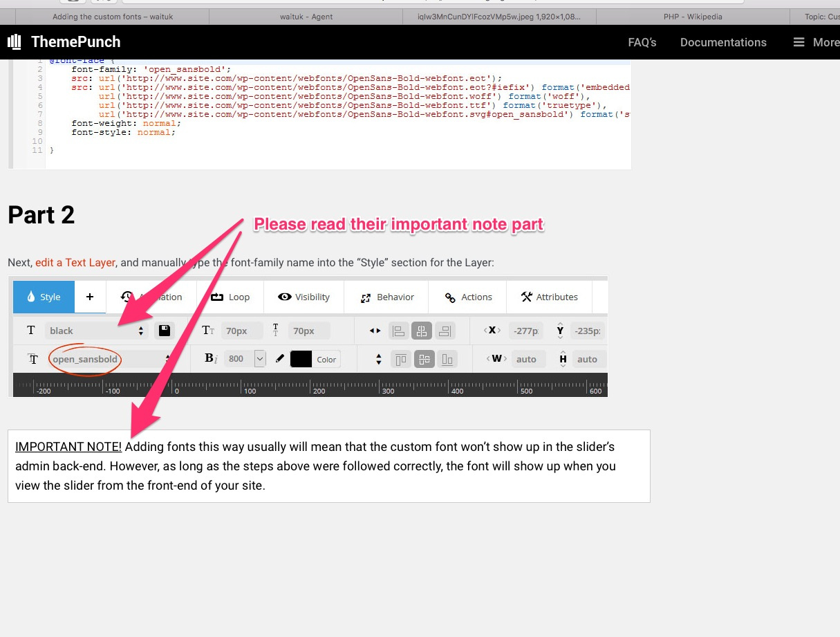This screenshot has height=637, width=840.
Task: Click the Loop tab icon
Action: click(x=217, y=297)
